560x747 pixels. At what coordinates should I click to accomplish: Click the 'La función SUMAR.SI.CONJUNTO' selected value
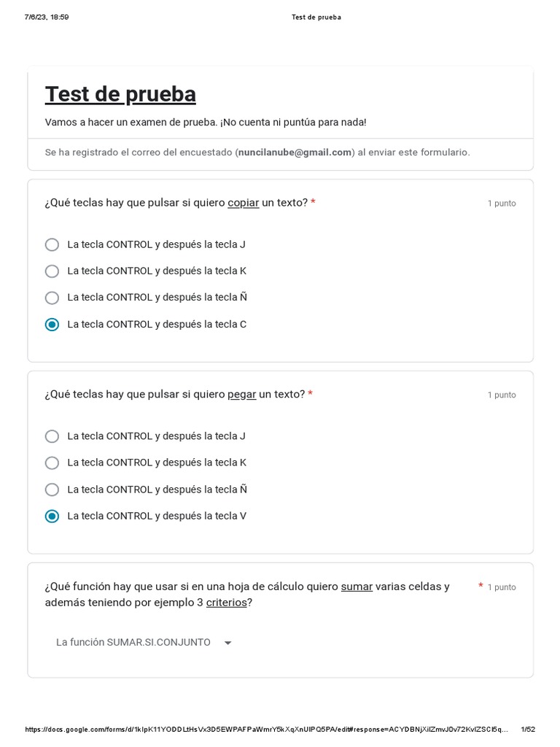click(x=133, y=643)
